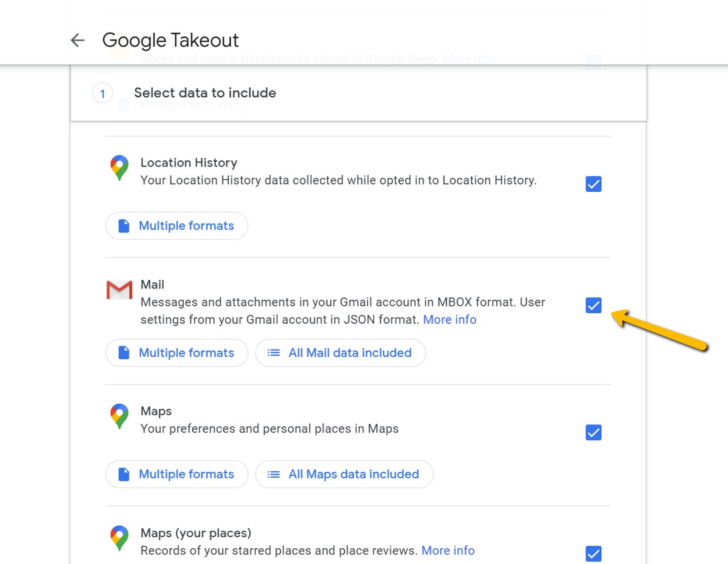
Task: Click the Gmail envelope icon
Action: (120, 290)
